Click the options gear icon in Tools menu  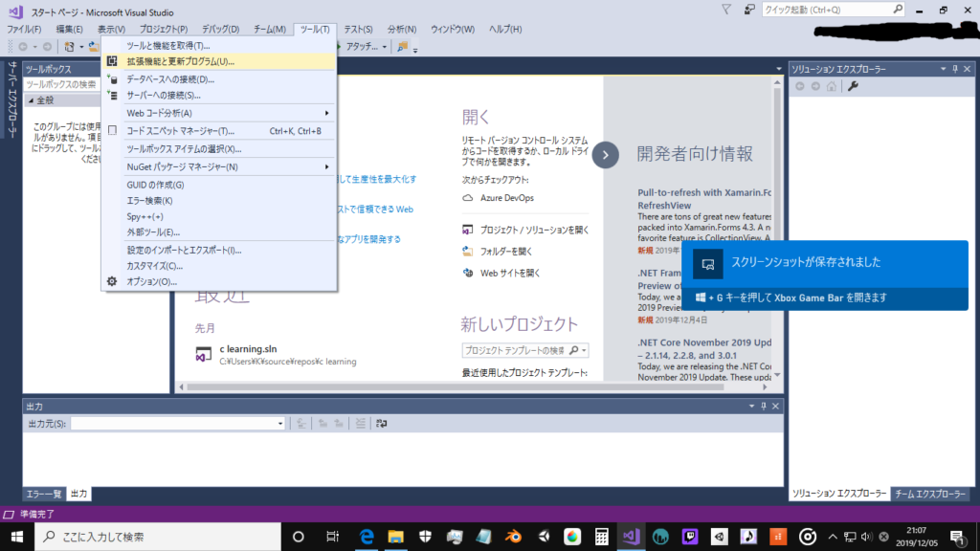(x=112, y=282)
